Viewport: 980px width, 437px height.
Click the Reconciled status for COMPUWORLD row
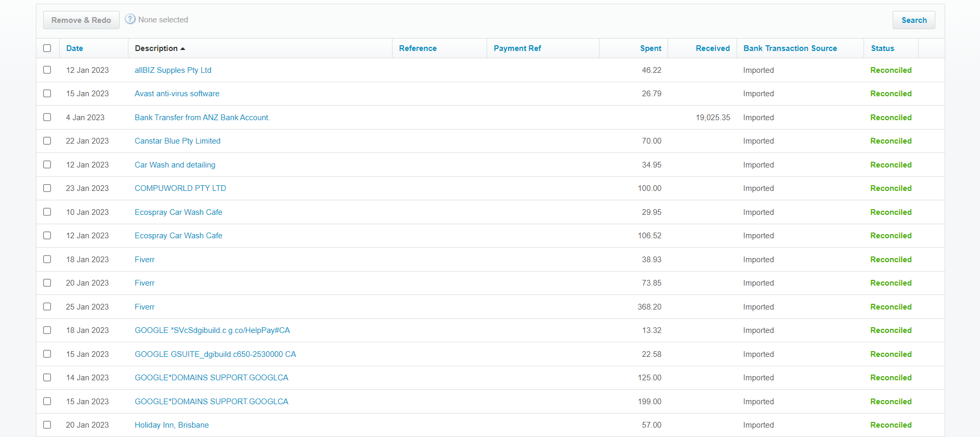tap(891, 188)
